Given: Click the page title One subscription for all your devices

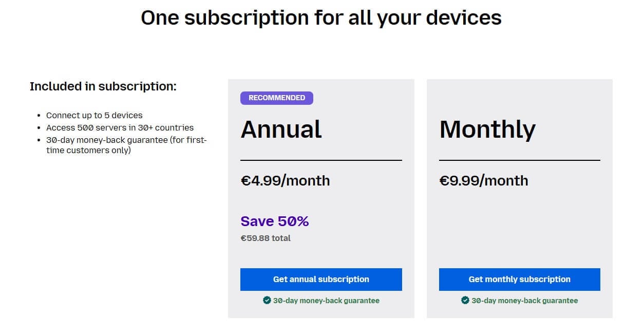Looking at the screenshot, I should click(x=321, y=17).
